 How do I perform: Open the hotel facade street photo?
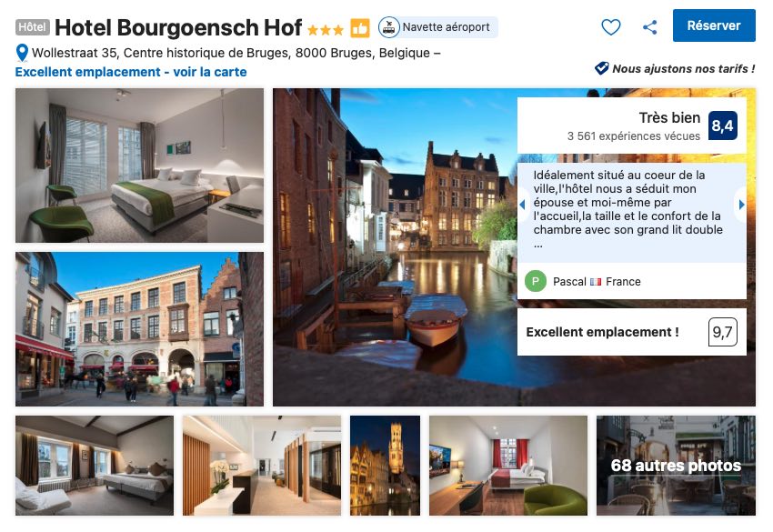(x=139, y=329)
